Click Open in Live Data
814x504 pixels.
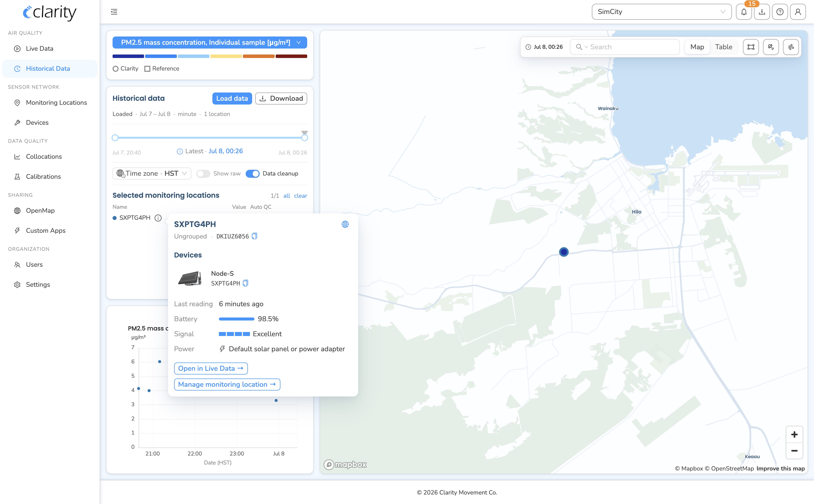click(211, 368)
